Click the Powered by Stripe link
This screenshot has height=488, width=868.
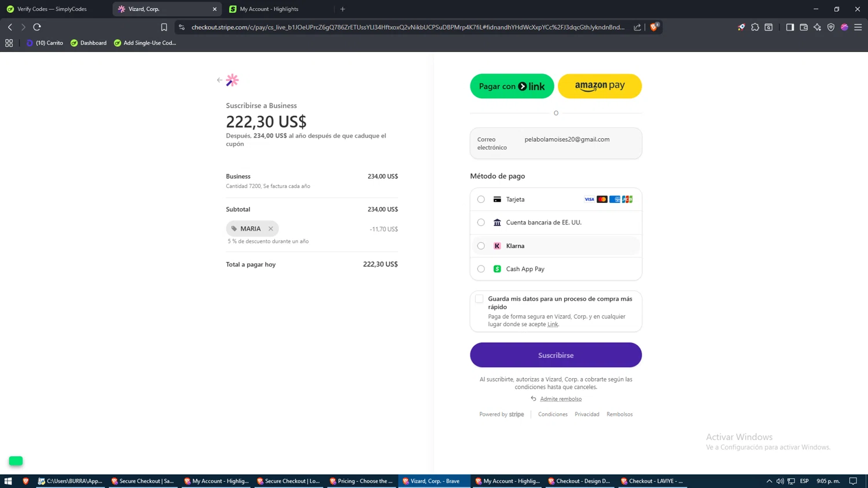pyautogui.click(x=502, y=415)
